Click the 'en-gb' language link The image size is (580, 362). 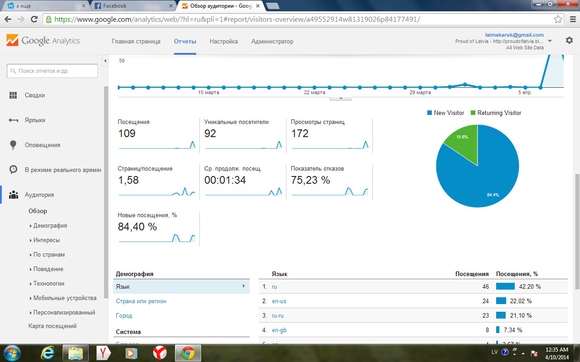279,330
